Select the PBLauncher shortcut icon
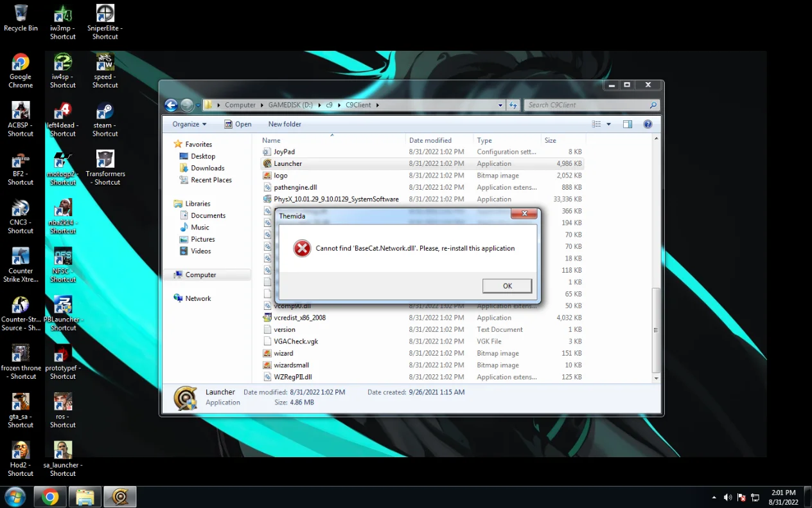Viewport: 812px width, 508px height. point(63,314)
